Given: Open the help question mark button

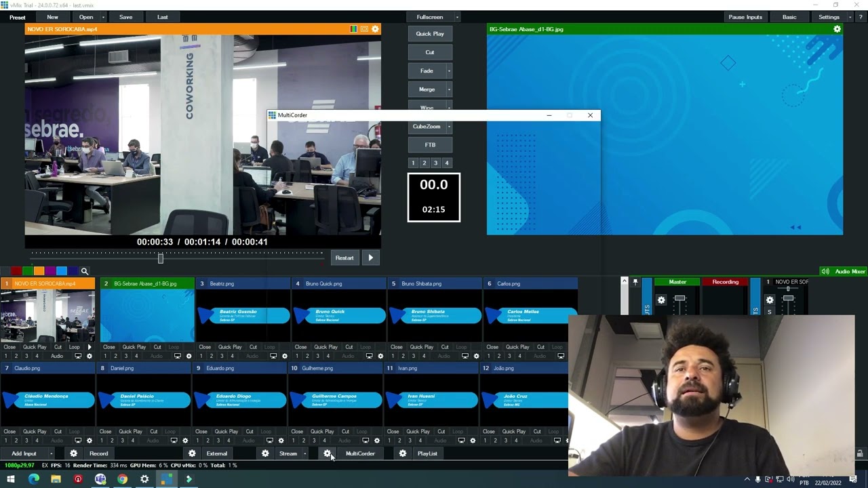Looking at the screenshot, I should (861, 17).
